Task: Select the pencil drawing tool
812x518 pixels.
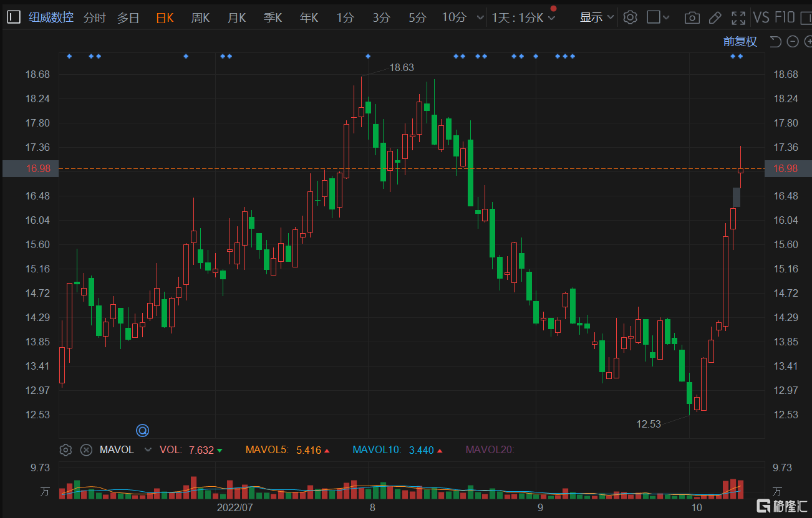Action: [716, 17]
